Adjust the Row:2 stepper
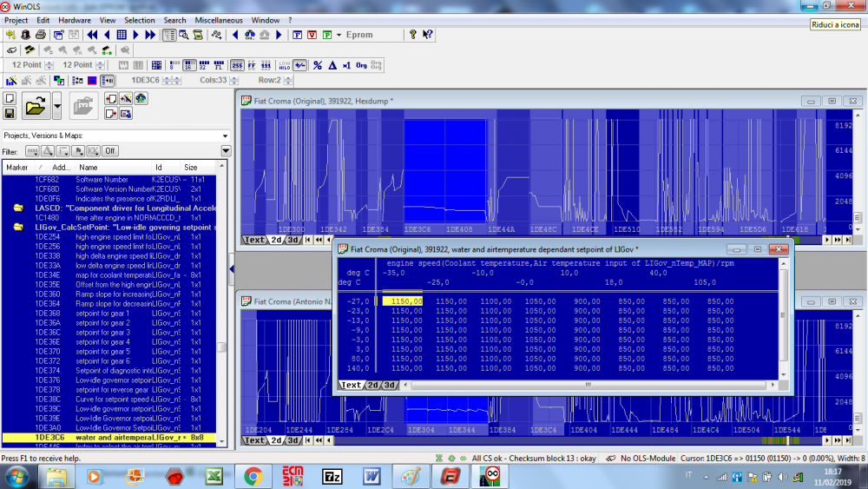The width and height of the screenshot is (868, 489). (x=288, y=80)
